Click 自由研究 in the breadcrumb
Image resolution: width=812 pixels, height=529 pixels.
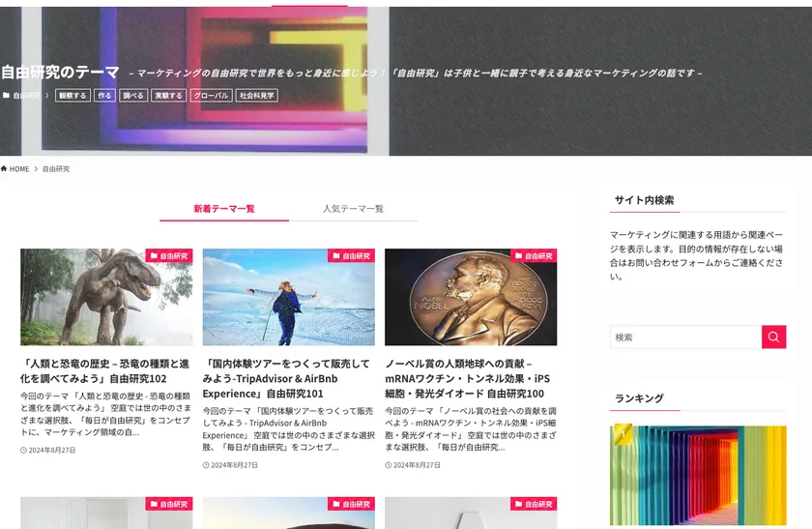[56, 169]
